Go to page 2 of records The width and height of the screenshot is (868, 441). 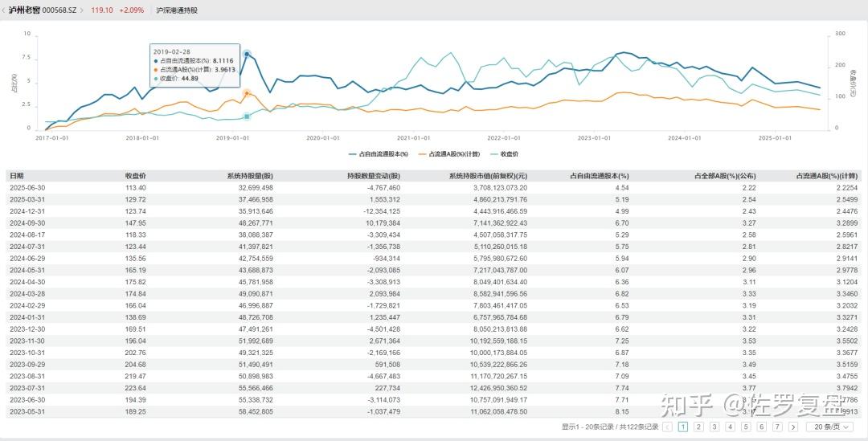698,427
